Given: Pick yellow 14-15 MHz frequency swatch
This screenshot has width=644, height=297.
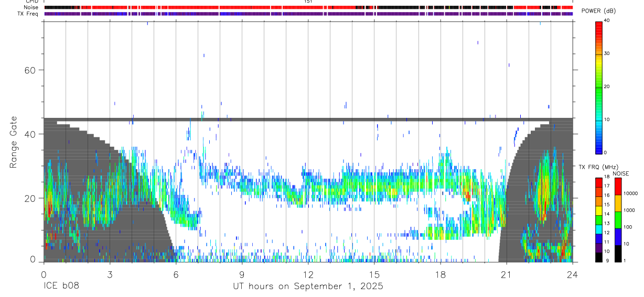Looking at the screenshot, I should pos(598,210).
